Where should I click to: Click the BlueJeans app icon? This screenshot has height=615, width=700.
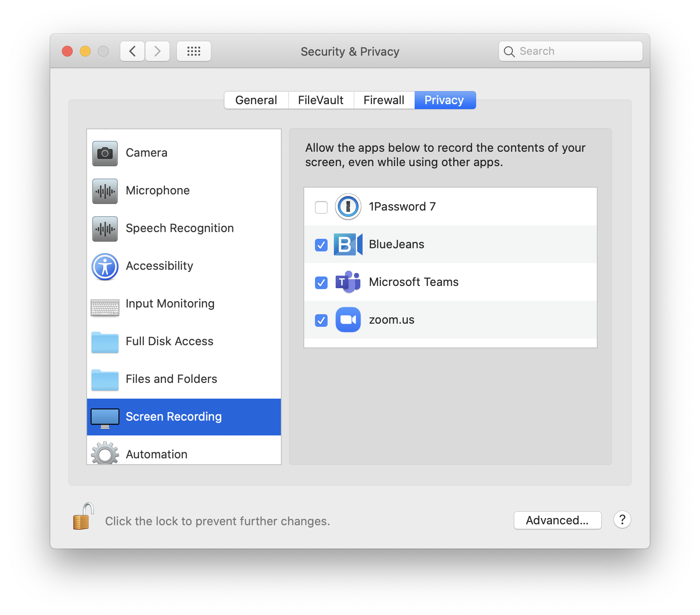348,244
